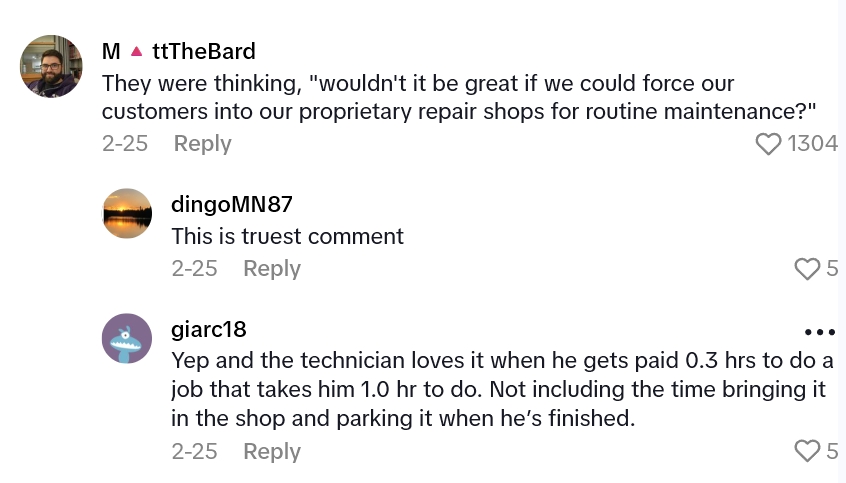Hit Reply beneath giarc18's comment
Screen dimensions: 846x483
pos(272,451)
